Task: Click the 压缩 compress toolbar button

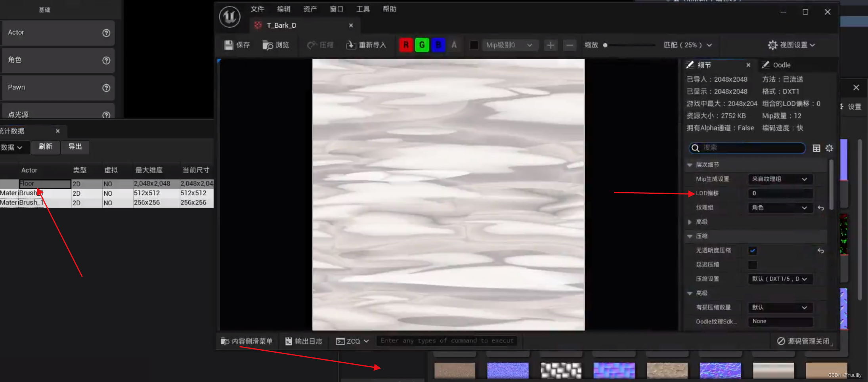Action: [x=320, y=45]
